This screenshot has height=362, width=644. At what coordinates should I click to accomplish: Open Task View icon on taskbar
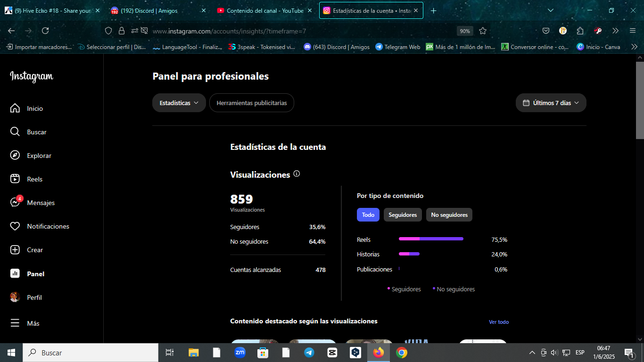coord(170,353)
